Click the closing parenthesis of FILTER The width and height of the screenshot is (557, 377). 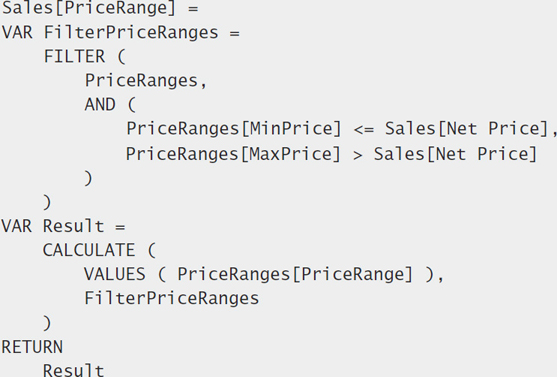pyautogui.click(x=47, y=203)
